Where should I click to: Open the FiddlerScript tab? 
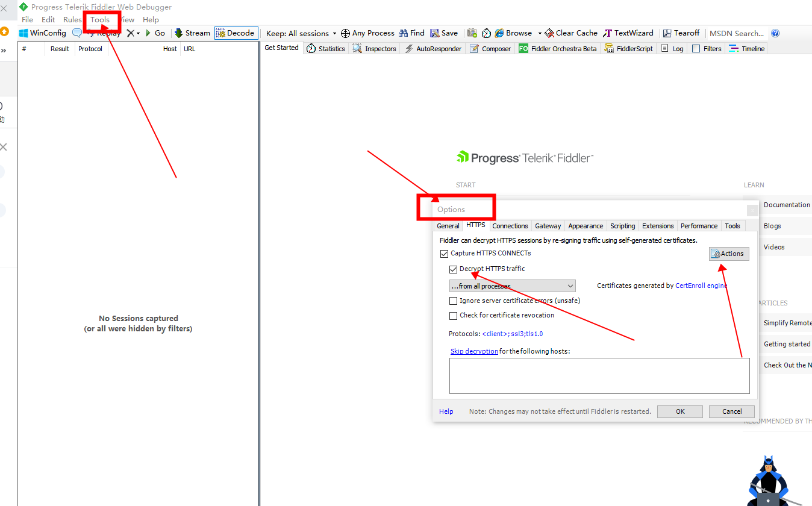(x=628, y=49)
